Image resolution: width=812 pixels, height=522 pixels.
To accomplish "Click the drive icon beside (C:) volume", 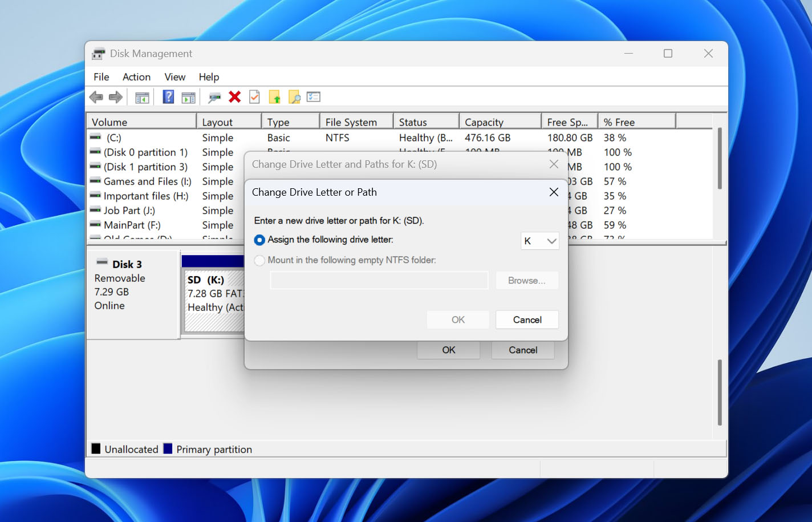I will tap(95, 137).
